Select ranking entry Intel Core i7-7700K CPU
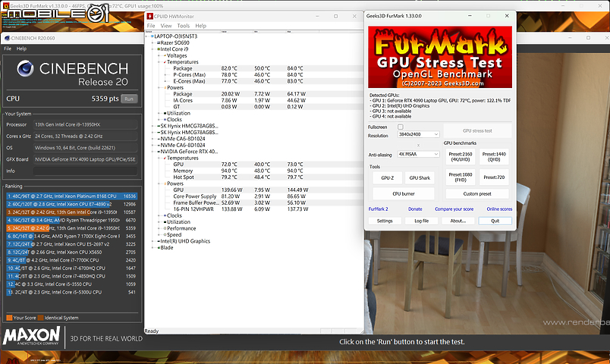This screenshot has height=364, width=610. click(x=71, y=260)
